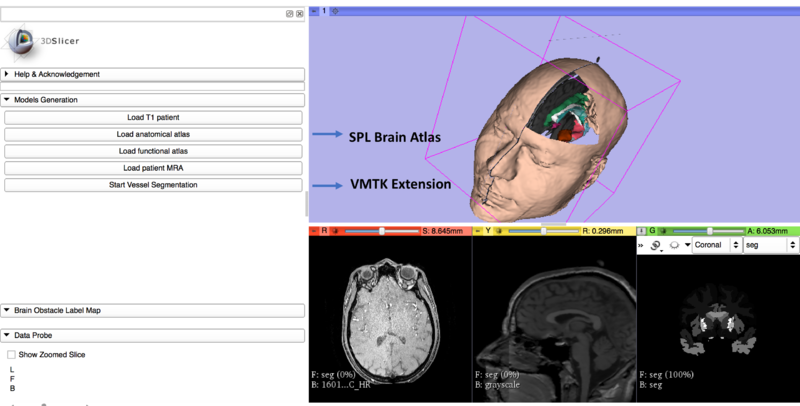Click the double-arrow more options icon

pyautogui.click(x=641, y=245)
